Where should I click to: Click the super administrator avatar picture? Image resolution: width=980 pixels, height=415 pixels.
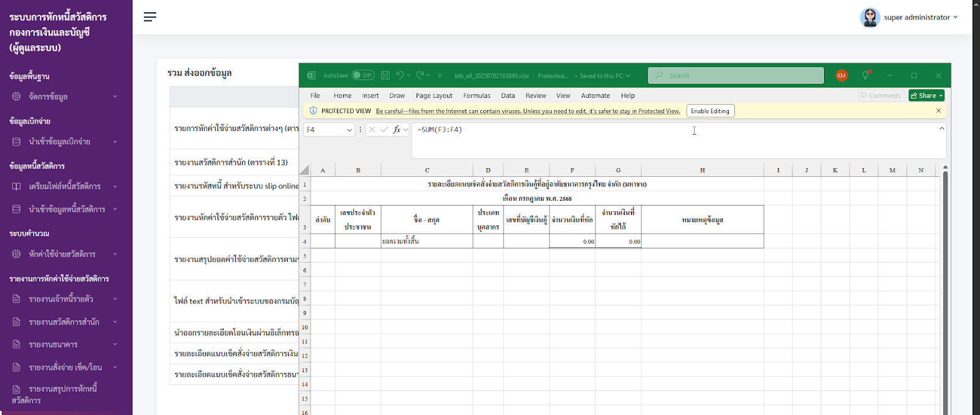pos(870,17)
